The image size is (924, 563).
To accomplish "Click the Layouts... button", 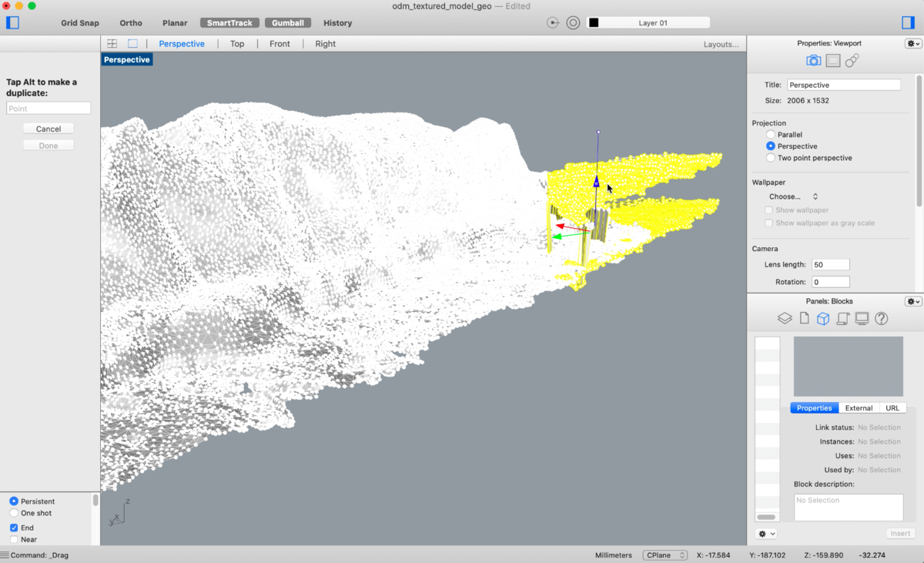I will point(721,44).
